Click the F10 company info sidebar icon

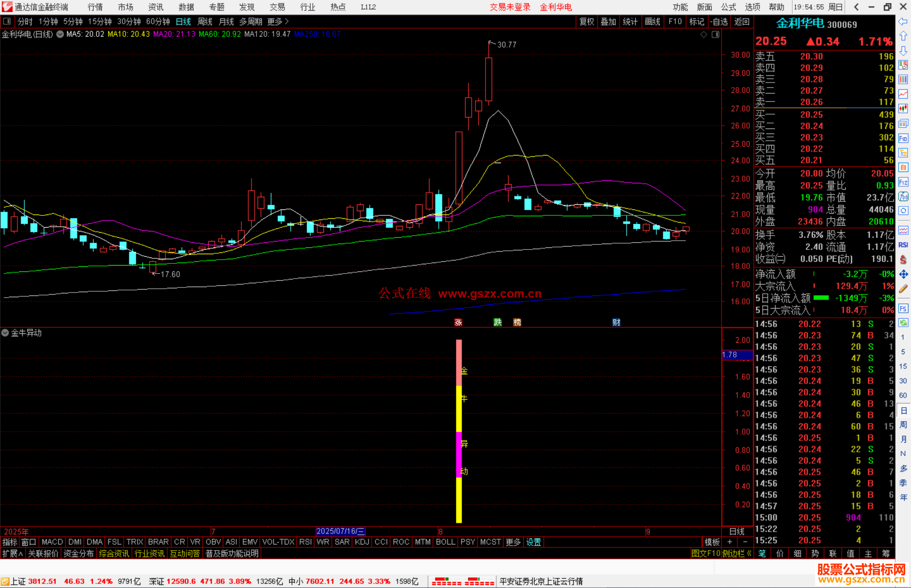[x=903, y=138]
